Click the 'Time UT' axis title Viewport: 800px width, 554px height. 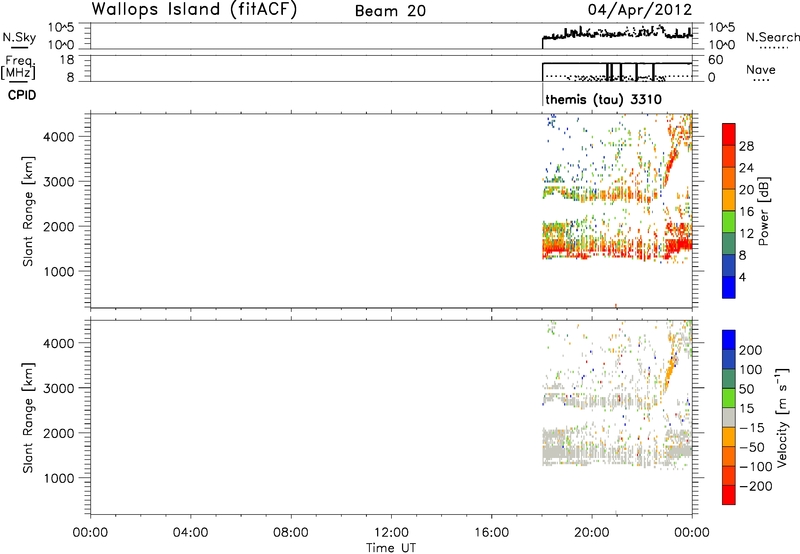click(391, 547)
